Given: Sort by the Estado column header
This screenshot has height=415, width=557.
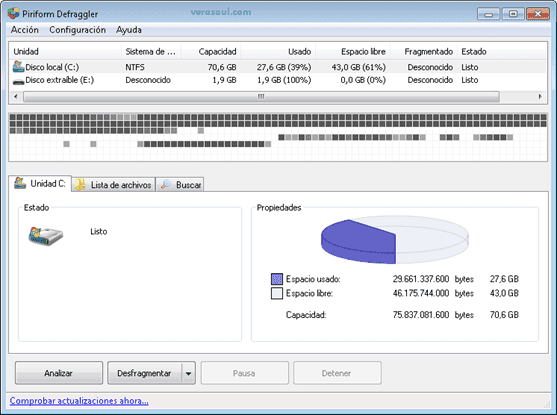Looking at the screenshot, I should coord(502,52).
